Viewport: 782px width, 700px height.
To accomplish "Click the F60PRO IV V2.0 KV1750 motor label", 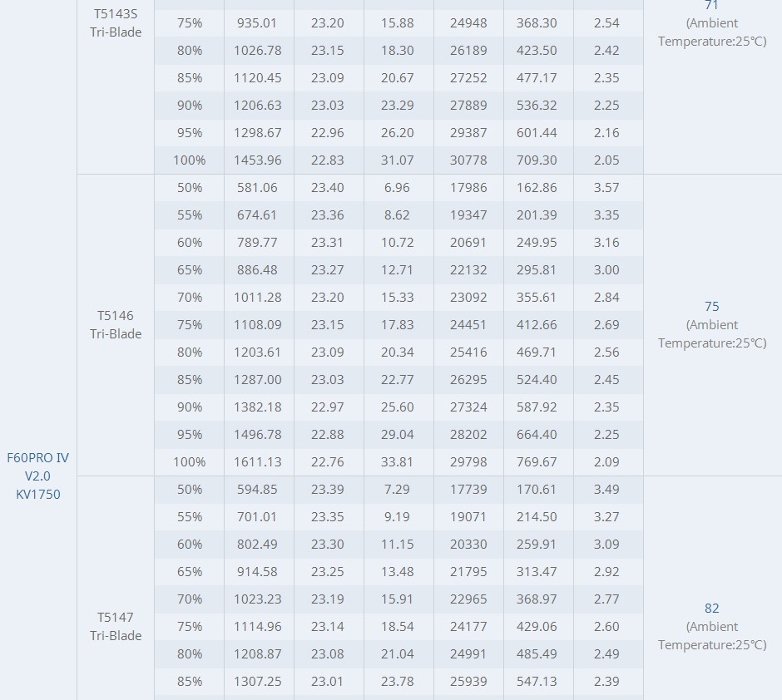I will [38, 476].
